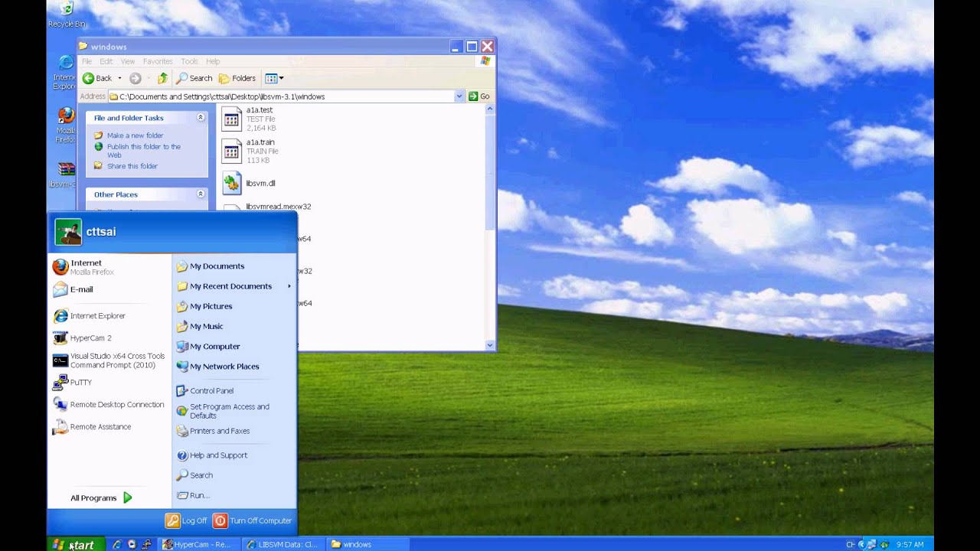980x551 pixels.
Task: Open Visual Studio x64 Cross Tools Command Prompt
Action: click(109, 360)
